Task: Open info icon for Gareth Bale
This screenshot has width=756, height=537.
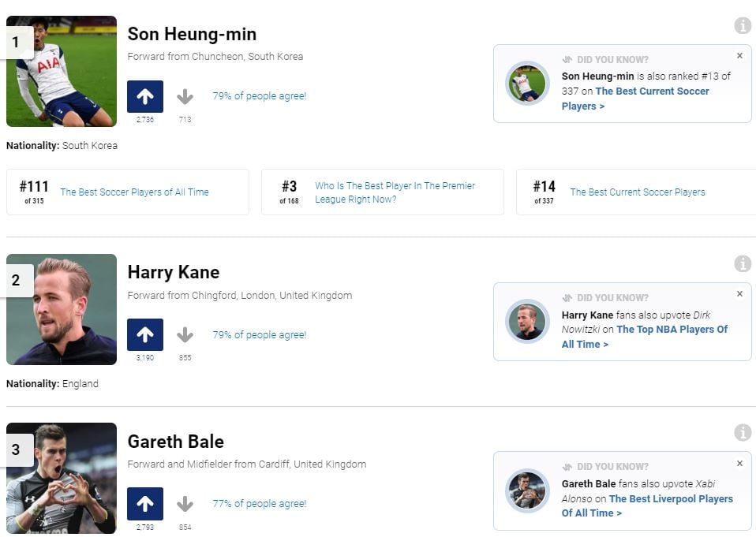Action: (743, 432)
